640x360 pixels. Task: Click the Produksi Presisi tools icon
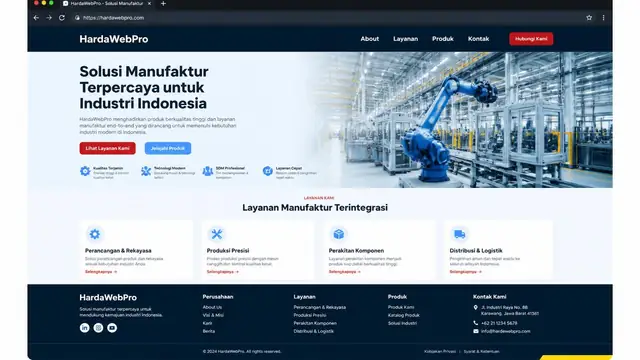coord(217,234)
